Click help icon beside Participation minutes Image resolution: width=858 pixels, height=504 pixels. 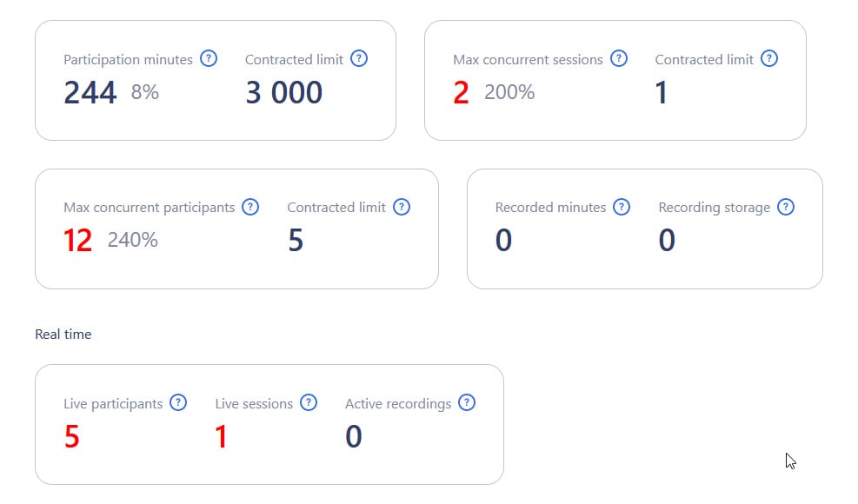tap(209, 59)
